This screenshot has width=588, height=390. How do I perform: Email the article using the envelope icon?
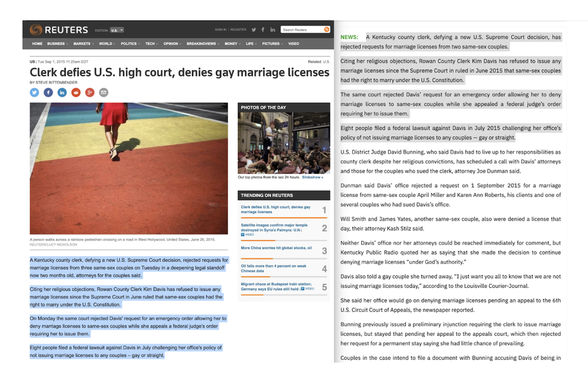(x=103, y=93)
